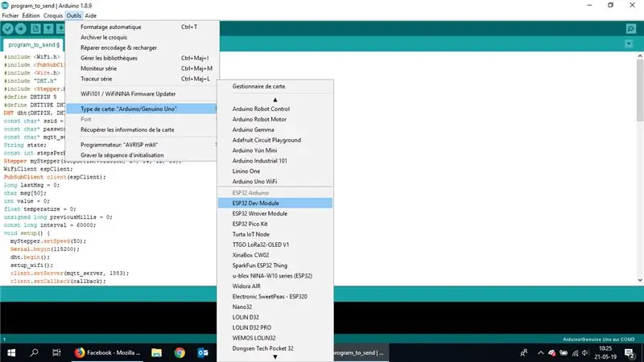Viewport: 644px width, 362px height.
Task: Select ESP32 Dev Module board
Action: click(275, 204)
